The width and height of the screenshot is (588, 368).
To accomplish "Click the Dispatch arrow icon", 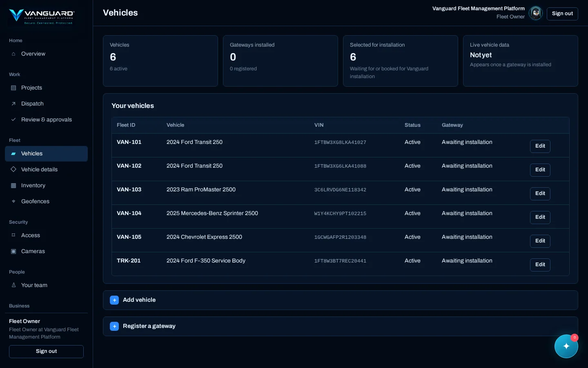I will 13,104.
